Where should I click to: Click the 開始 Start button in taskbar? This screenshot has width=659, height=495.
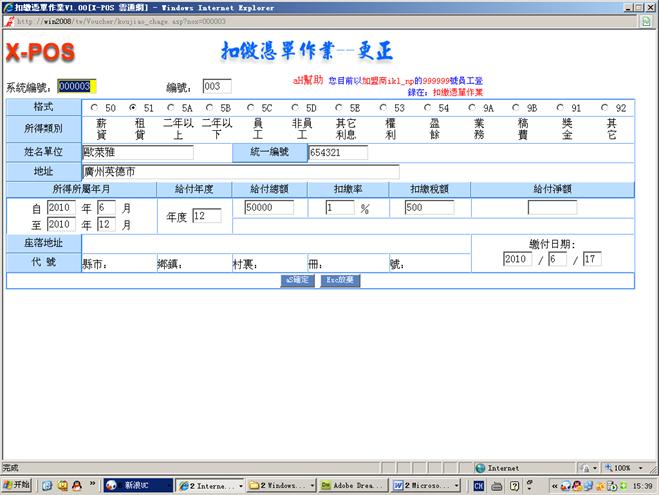tap(17, 485)
